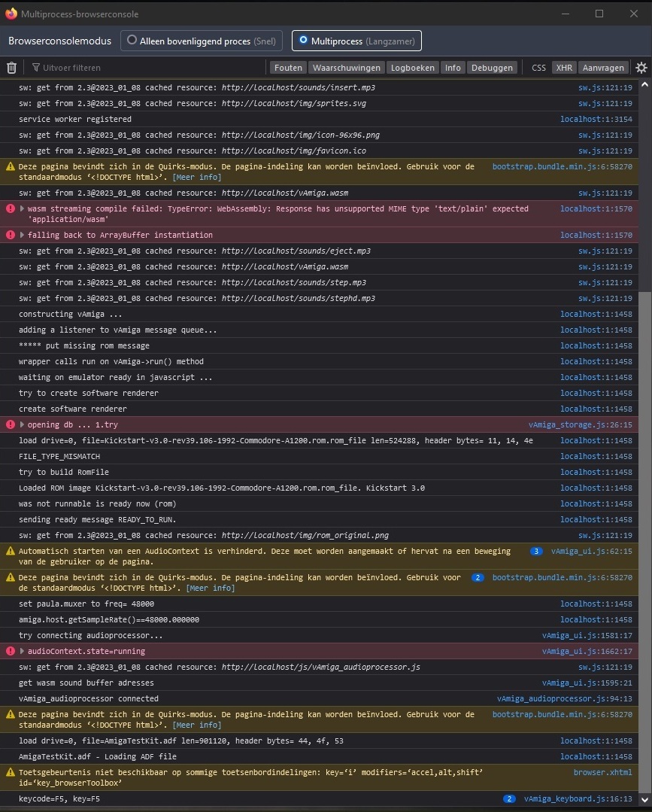Image resolution: width=652 pixels, height=812 pixels.
Task: Open vAmiga_ui.js:1662:17 source link
Action: [x=587, y=651]
